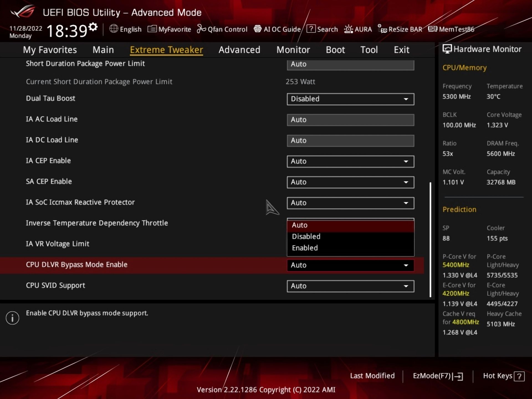Click English language label
532x399 pixels.
click(131, 29)
